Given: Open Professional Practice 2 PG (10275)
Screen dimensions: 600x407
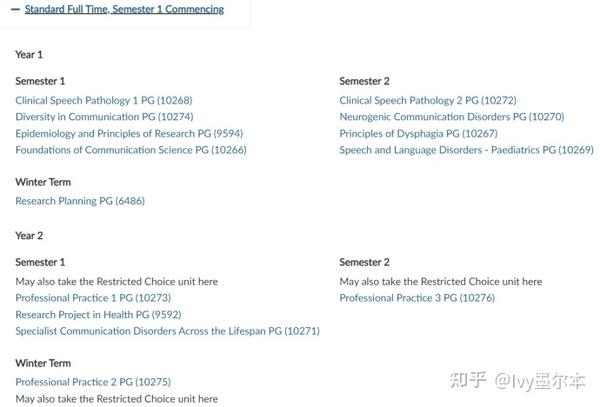Looking at the screenshot, I should tap(93, 382).
